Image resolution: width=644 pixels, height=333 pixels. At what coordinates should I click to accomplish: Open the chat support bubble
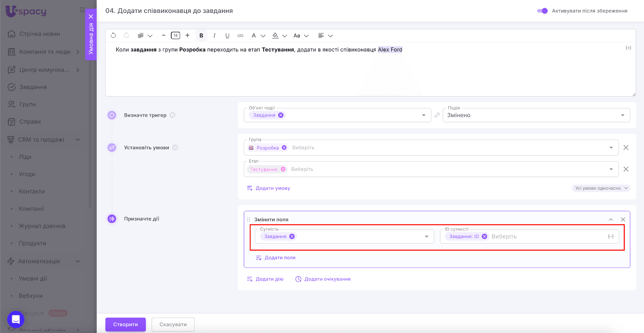[16, 319]
